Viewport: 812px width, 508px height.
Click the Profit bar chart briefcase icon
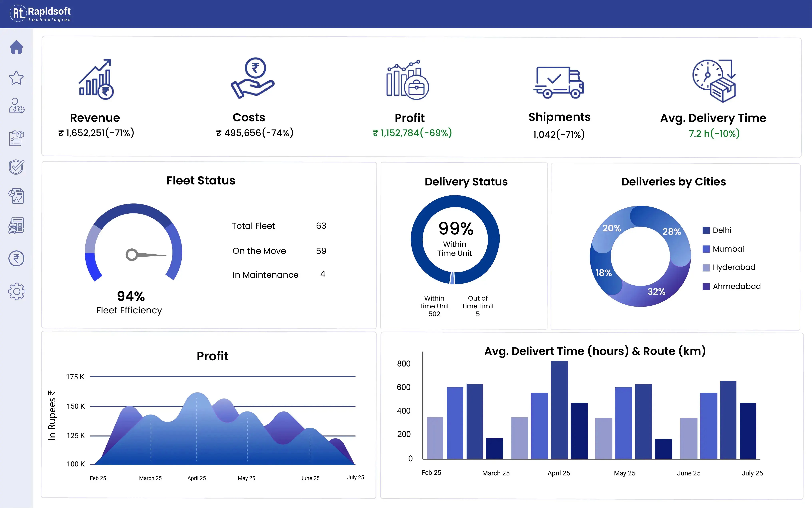tap(407, 80)
